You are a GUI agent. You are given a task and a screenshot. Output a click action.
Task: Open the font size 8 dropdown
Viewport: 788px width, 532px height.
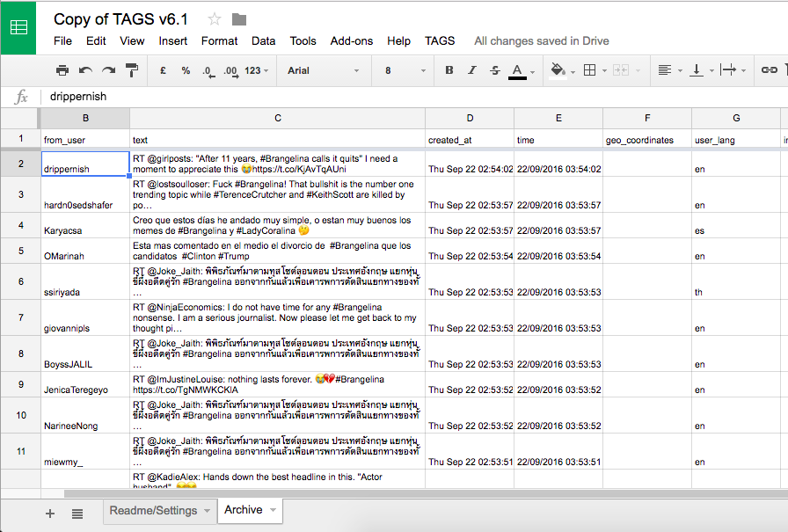[405, 70]
